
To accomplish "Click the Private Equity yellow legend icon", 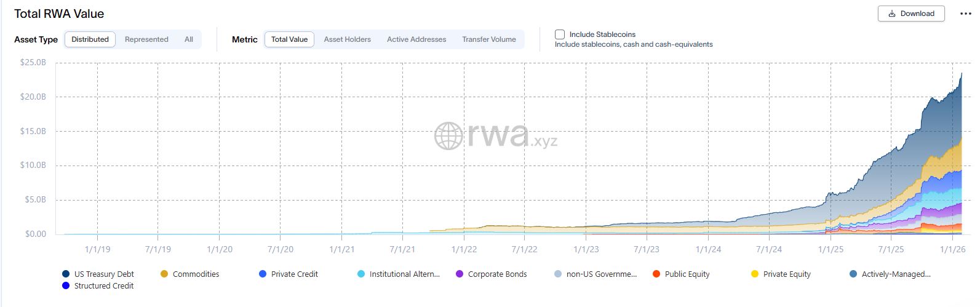I will (755, 274).
